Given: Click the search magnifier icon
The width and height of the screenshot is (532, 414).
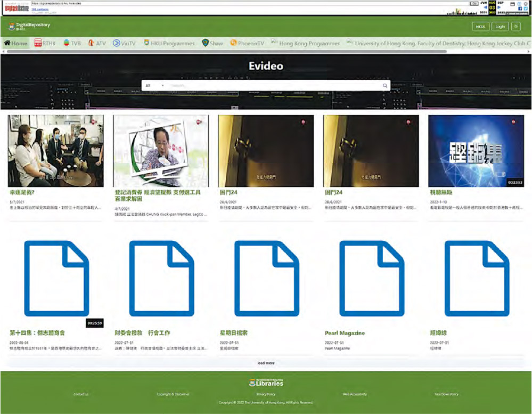Looking at the screenshot, I should point(384,85).
